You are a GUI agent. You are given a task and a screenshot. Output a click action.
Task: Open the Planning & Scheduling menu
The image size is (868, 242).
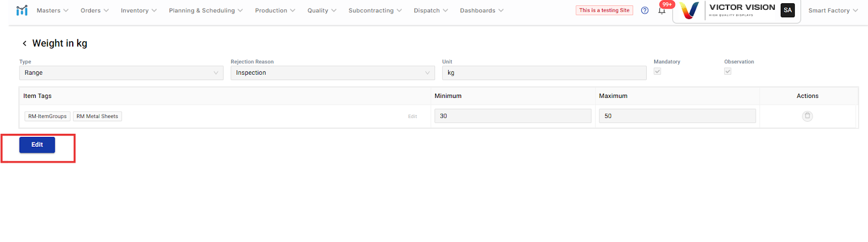point(206,10)
